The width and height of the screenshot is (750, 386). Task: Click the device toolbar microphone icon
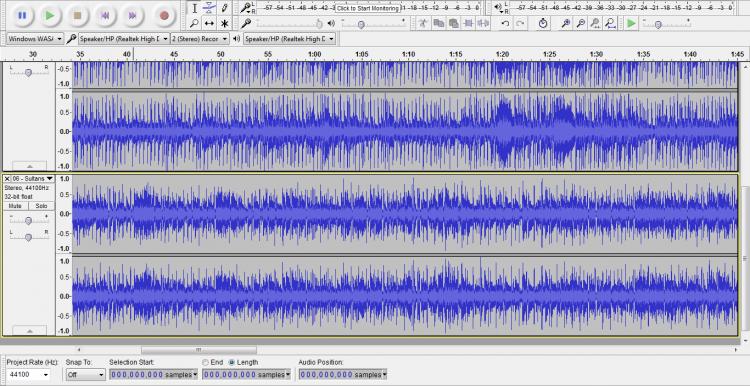[71, 39]
